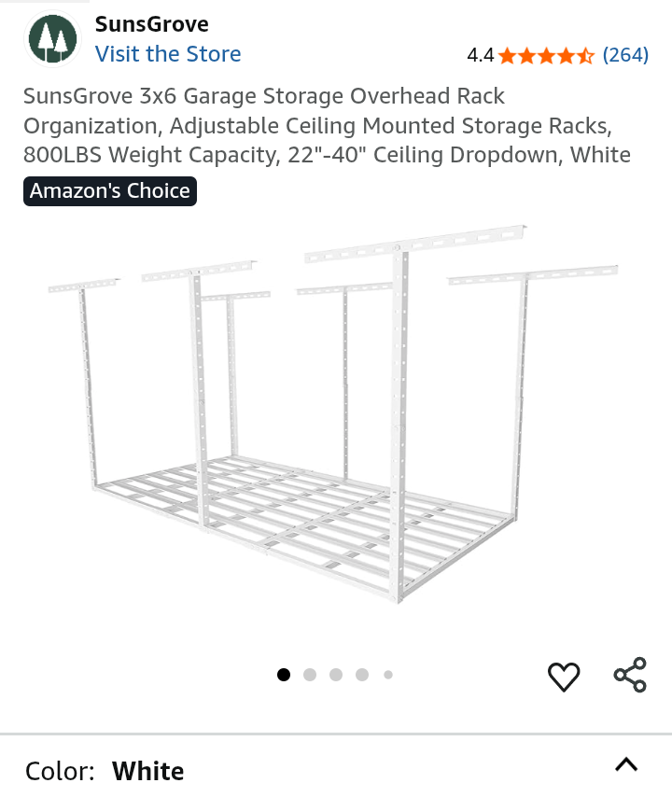Collapse the Color section chevron
Screen dimensions: 672x797
626,765
